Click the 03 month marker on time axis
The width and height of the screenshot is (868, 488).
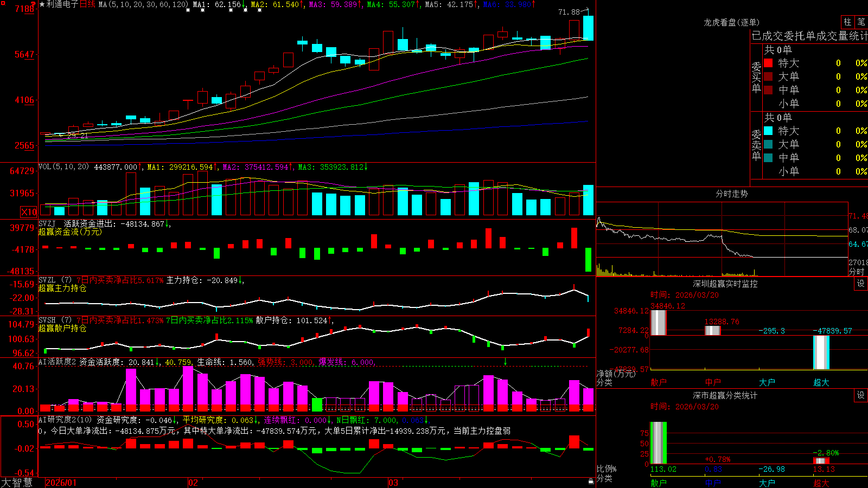(393, 483)
